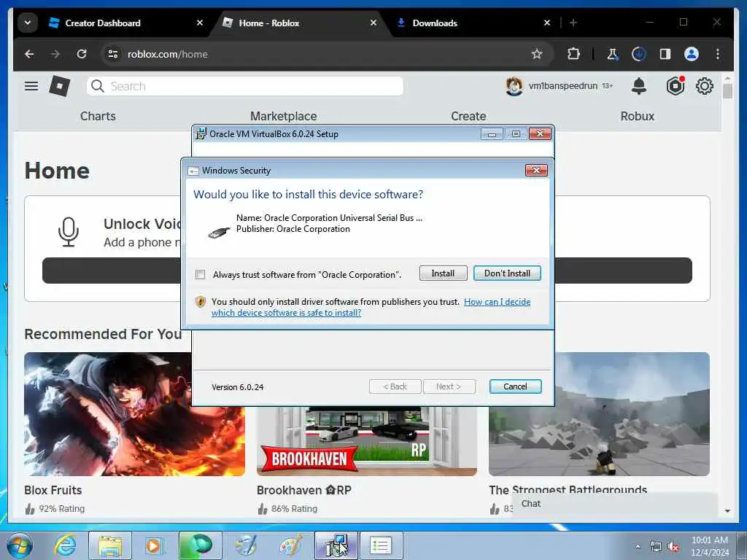
Task: Bookmark this page with the star
Action: pyautogui.click(x=537, y=54)
